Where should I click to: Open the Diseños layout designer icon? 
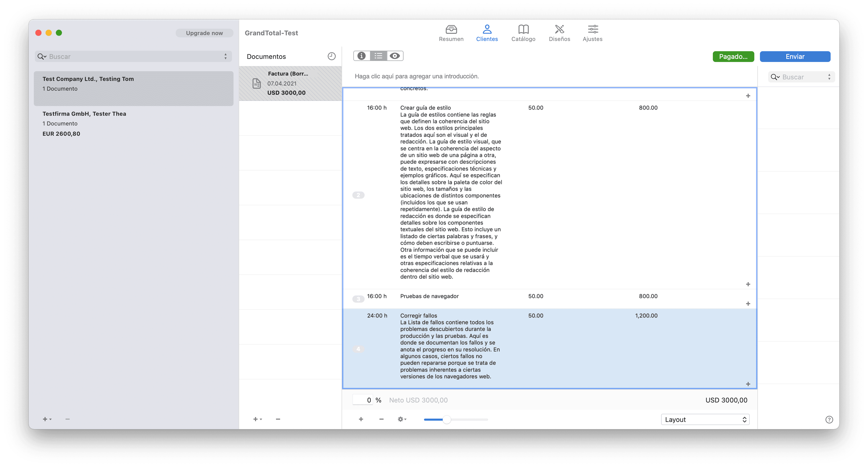click(559, 30)
